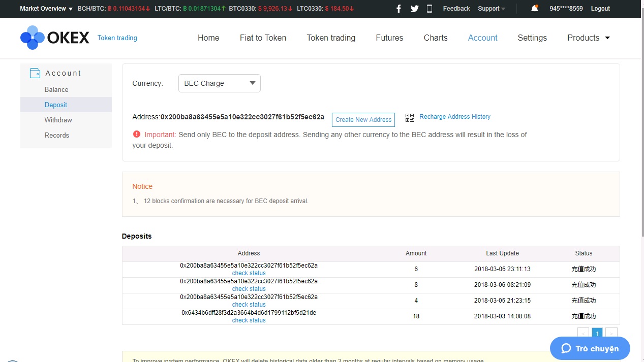This screenshot has height=362, width=644.
Task: Open Recharge Address History link
Action: (454, 117)
